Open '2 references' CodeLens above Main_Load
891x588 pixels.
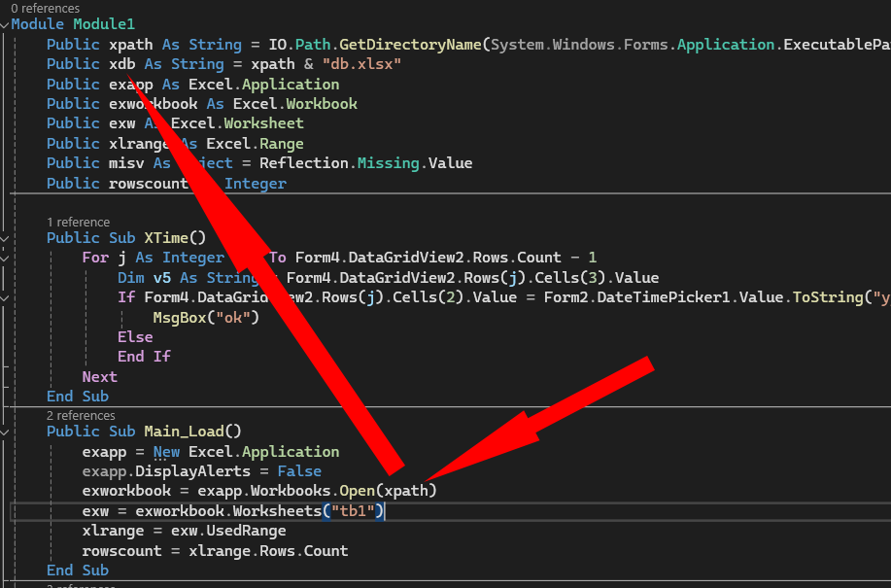pos(81,415)
